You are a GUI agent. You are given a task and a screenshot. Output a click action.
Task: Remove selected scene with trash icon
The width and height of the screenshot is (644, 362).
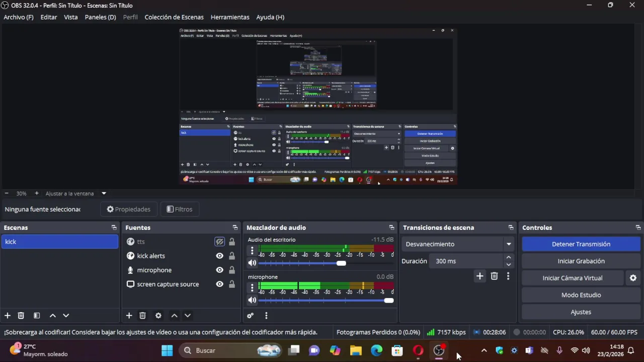point(21,315)
